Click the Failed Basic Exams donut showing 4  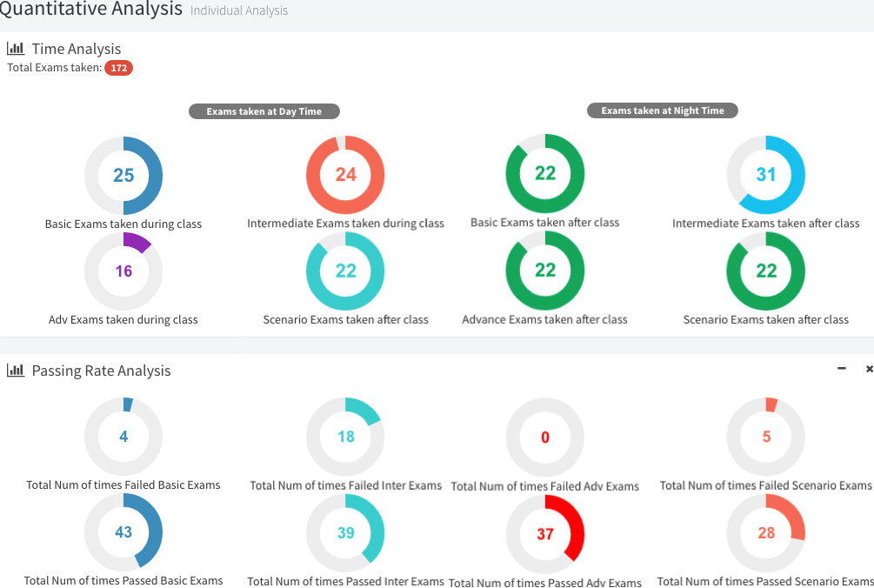pyautogui.click(x=123, y=437)
